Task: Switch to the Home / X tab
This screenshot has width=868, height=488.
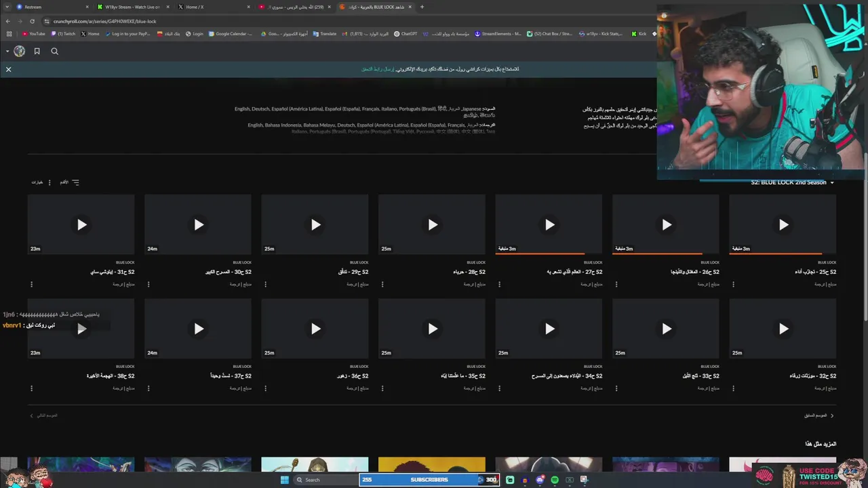Action: (214, 7)
